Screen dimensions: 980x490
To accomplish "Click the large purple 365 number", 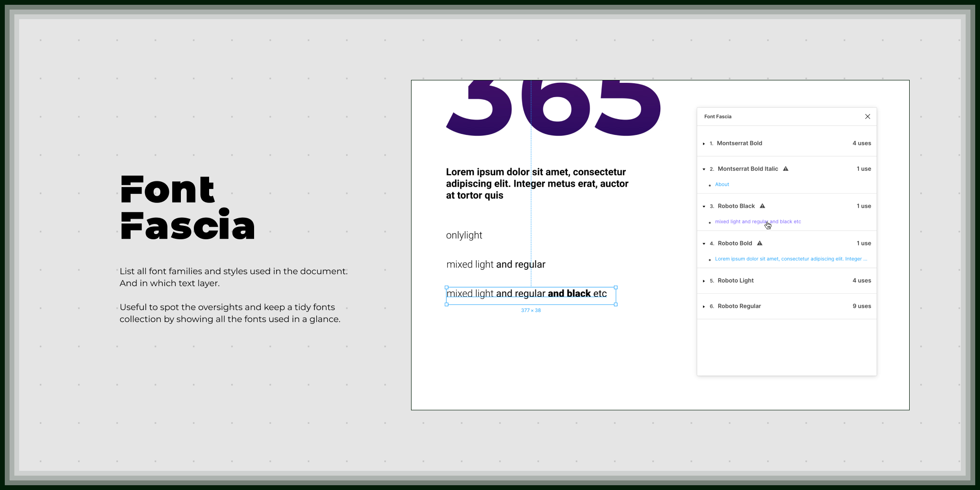I will (x=554, y=108).
